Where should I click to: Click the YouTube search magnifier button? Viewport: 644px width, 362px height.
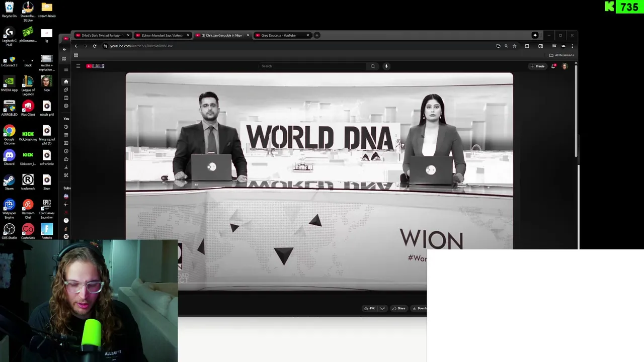tap(373, 66)
